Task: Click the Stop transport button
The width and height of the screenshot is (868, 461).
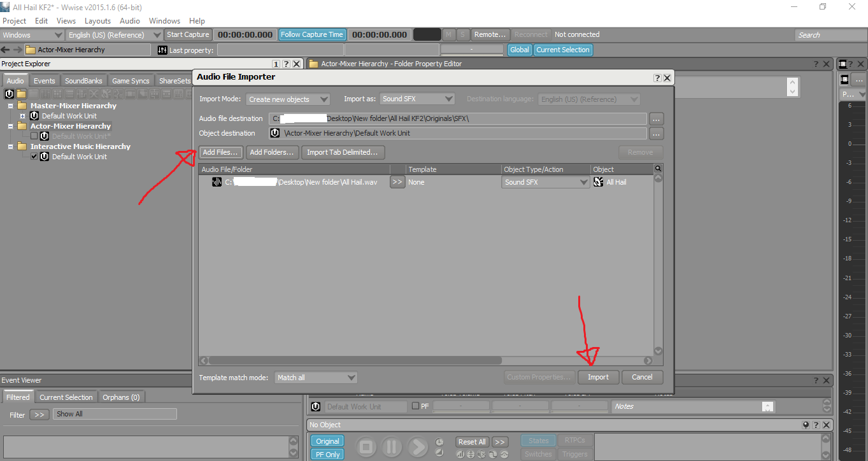Action: [366, 447]
